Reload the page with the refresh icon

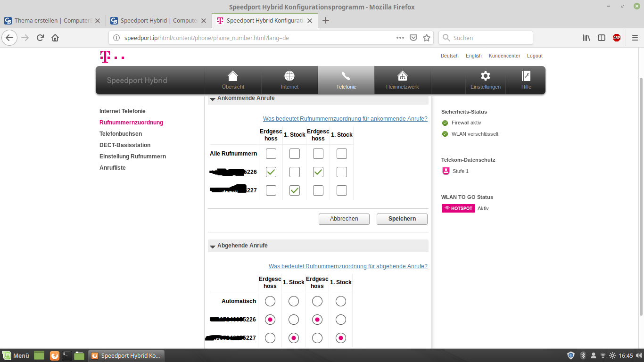click(41, 38)
